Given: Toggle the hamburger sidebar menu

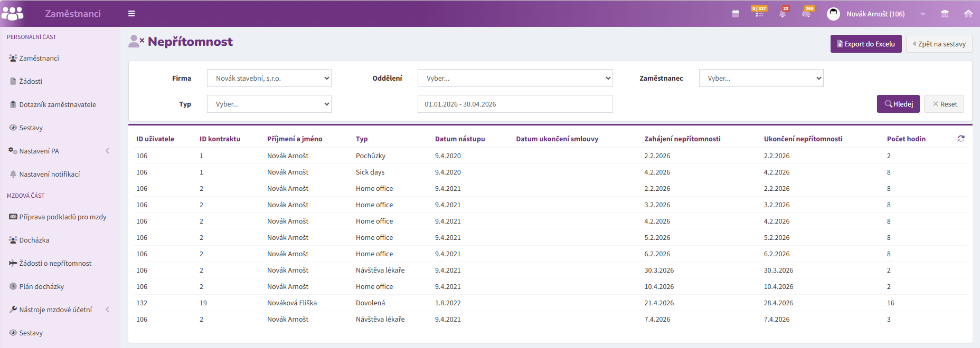Looking at the screenshot, I should pyautogui.click(x=131, y=14).
